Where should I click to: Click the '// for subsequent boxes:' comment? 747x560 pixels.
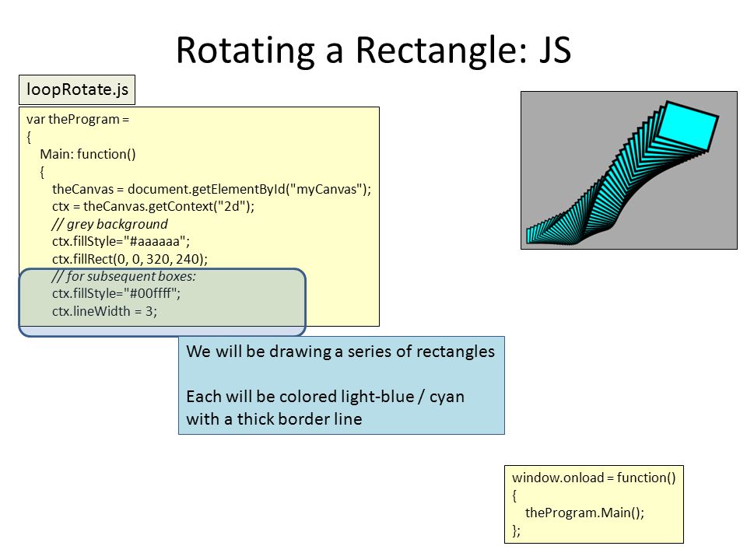pyautogui.click(x=124, y=276)
